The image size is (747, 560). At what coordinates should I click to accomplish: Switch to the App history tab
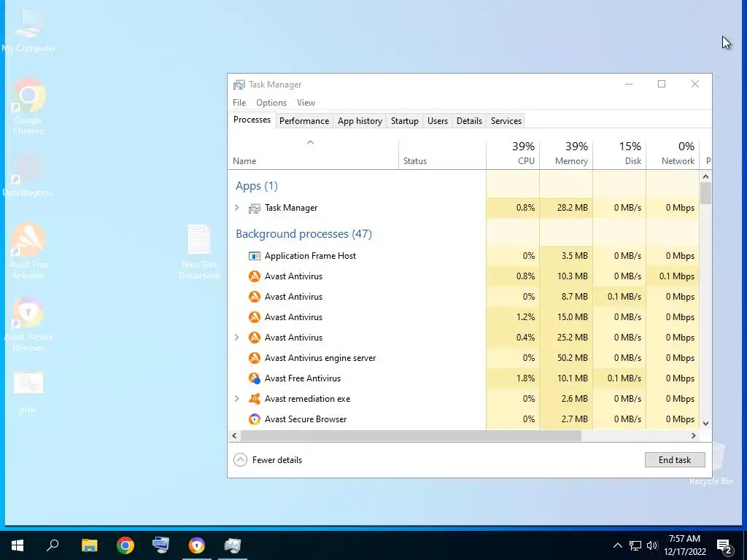360,121
